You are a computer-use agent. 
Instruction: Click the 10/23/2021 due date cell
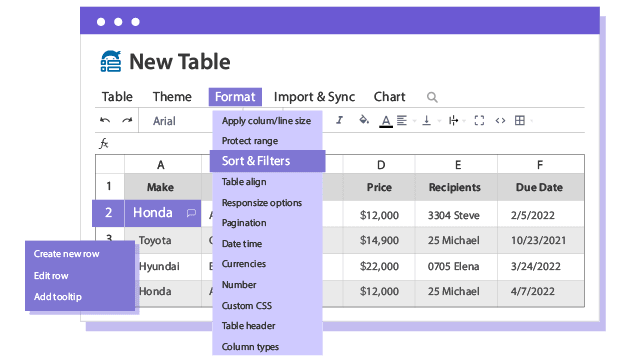click(541, 240)
